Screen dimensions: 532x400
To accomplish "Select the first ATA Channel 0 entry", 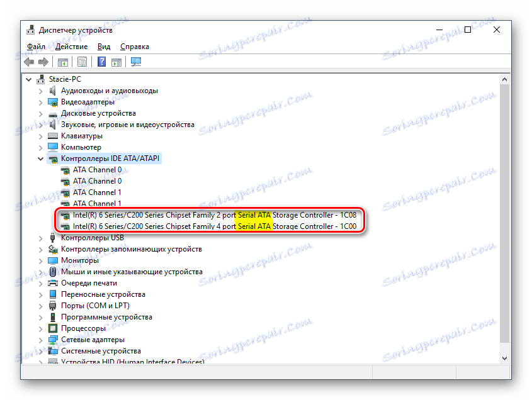I will 97,169.
